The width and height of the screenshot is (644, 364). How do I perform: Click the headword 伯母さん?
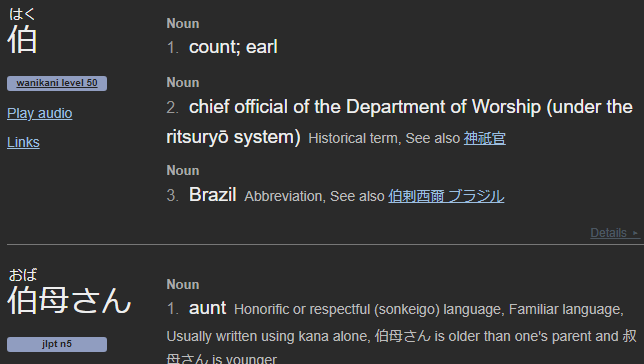click(x=69, y=301)
